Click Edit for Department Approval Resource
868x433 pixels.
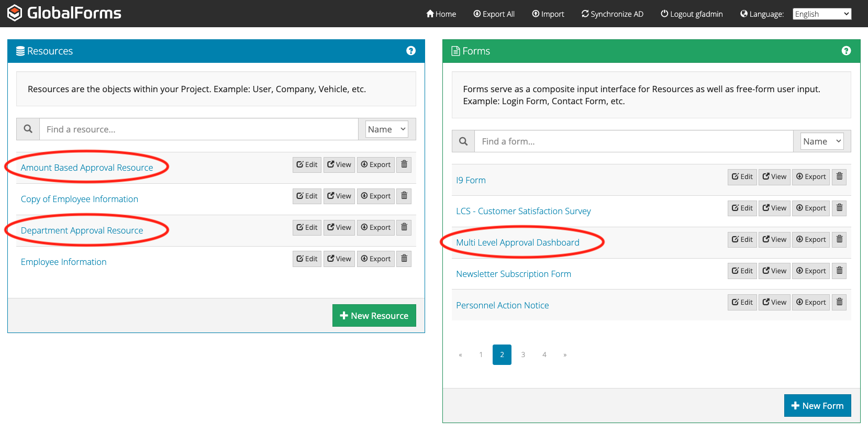(307, 228)
